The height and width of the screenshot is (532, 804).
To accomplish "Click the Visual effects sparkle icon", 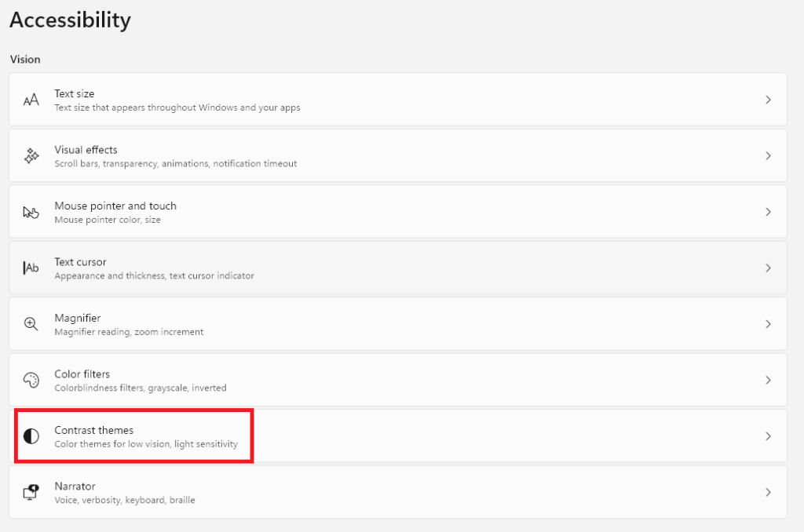I will click(x=31, y=156).
